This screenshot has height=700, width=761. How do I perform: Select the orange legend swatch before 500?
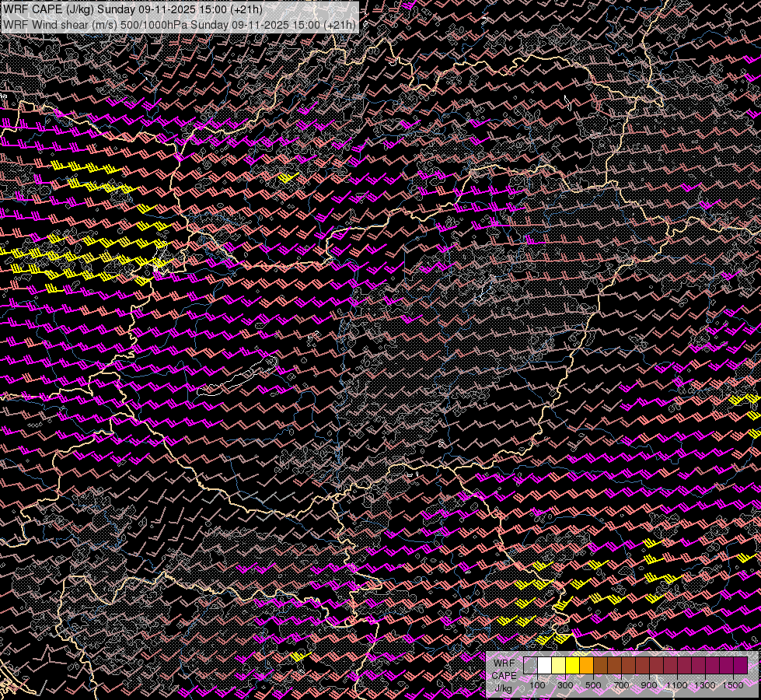point(586,666)
